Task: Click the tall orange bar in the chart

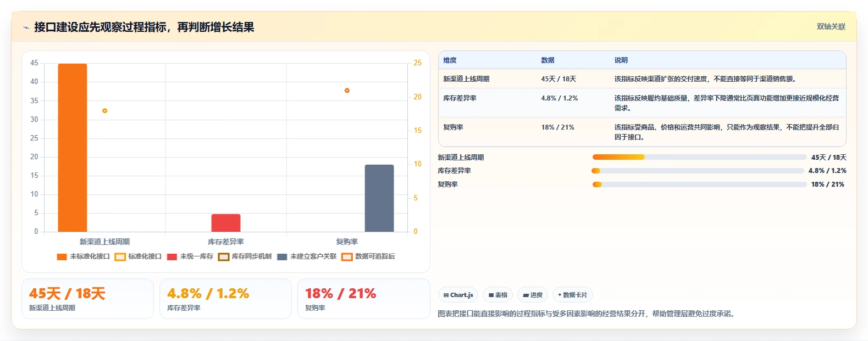Action: click(x=73, y=148)
